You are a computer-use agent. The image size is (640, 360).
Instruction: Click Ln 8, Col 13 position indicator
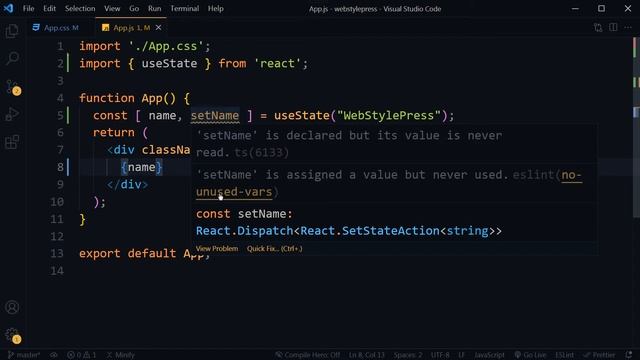pos(367,355)
